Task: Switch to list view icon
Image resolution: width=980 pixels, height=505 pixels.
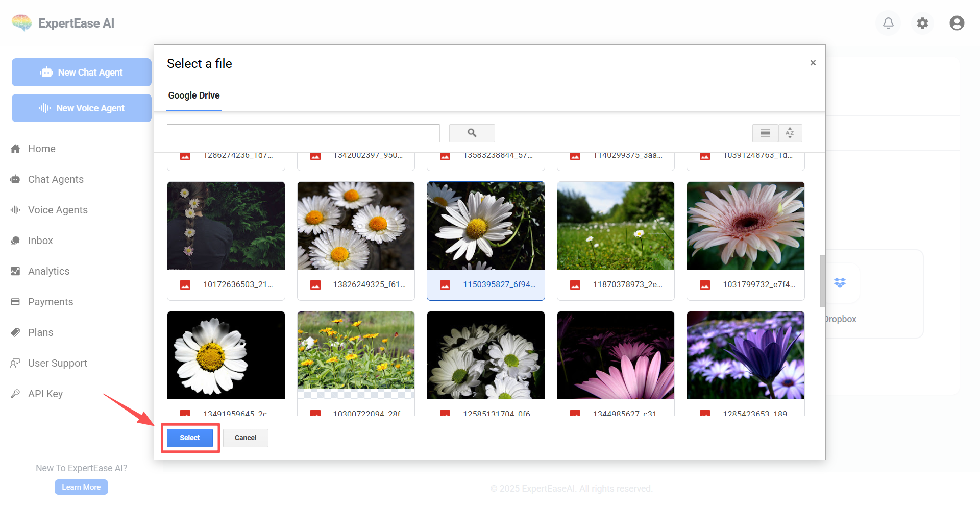Action: pyautogui.click(x=765, y=133)
